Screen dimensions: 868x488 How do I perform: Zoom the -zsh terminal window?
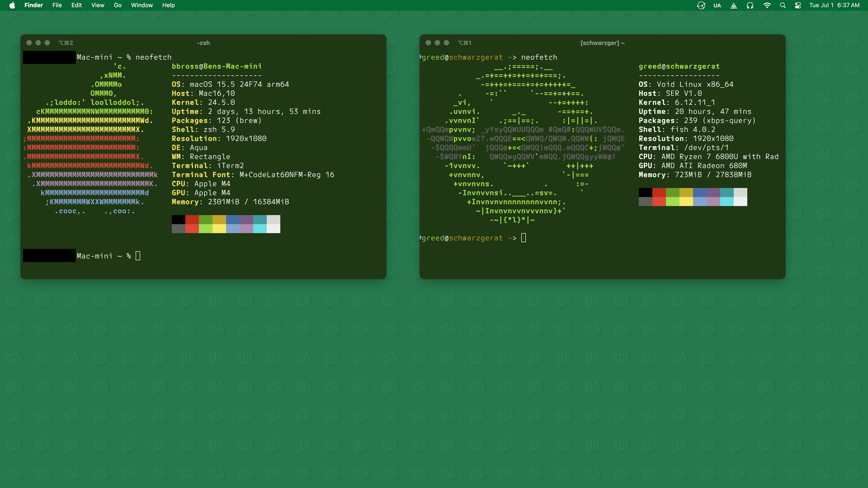coord(47,43)
